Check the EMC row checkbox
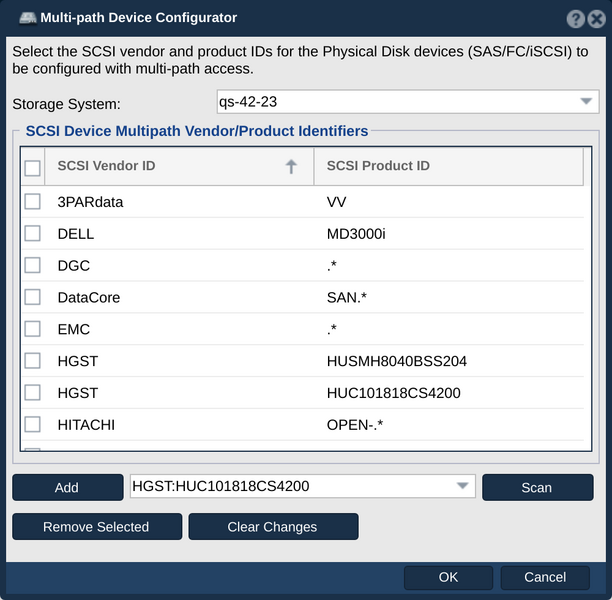This screenshot has height=600, width=612. pos(32,329)
